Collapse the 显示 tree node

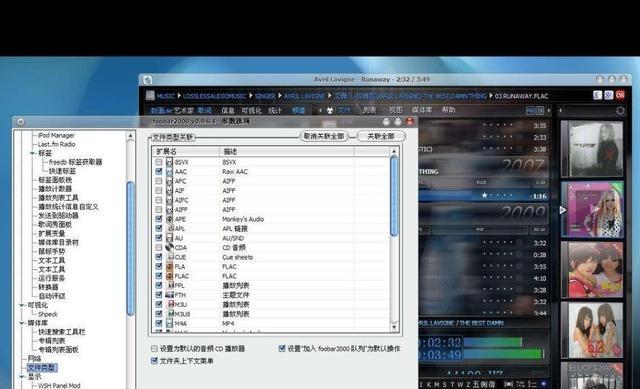click(22, 376)
